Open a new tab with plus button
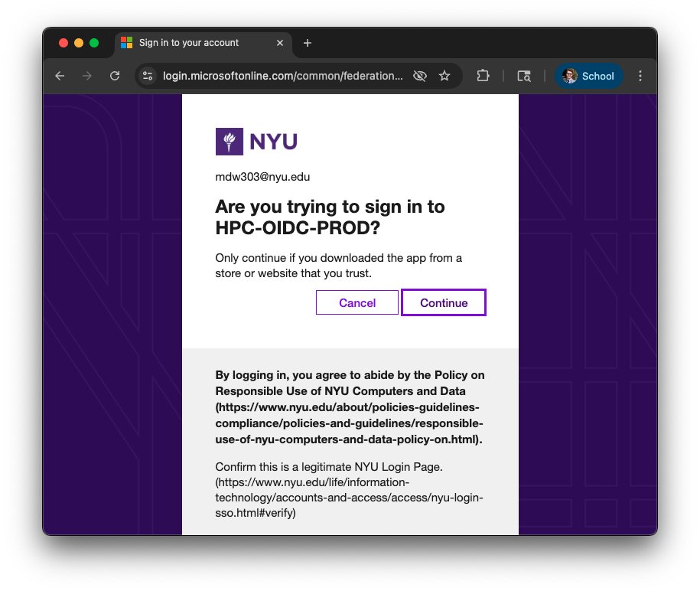 point(308,43)
